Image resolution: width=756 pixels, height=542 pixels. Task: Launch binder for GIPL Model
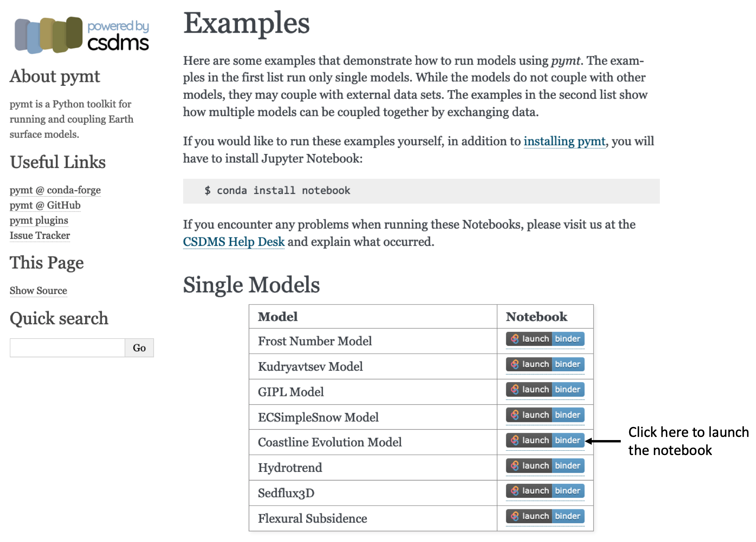545,390
